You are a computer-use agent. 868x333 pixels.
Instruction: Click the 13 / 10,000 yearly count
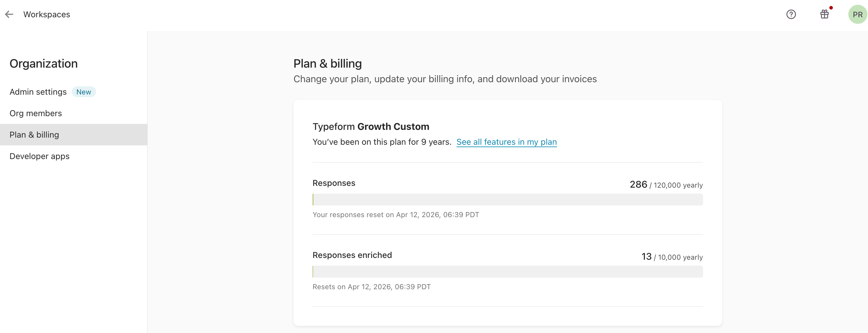coord(672,257)
